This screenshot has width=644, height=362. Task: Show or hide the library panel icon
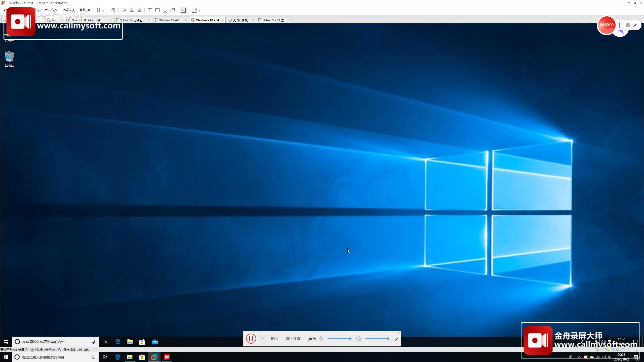[150, 10]
